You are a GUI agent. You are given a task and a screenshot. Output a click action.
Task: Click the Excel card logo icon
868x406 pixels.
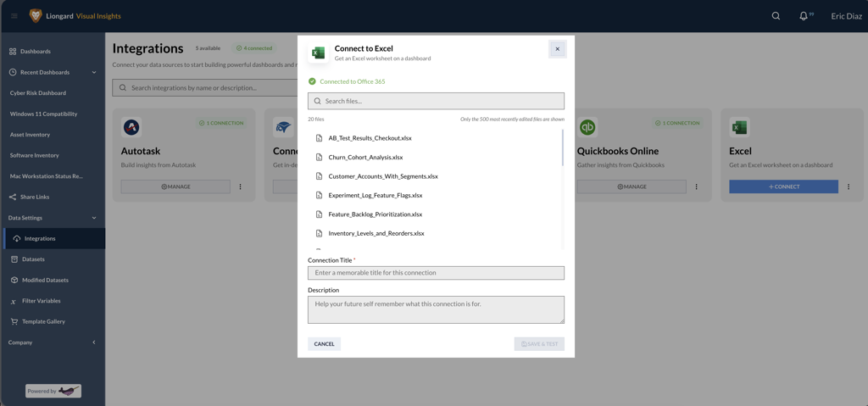[x=739, y=127]
